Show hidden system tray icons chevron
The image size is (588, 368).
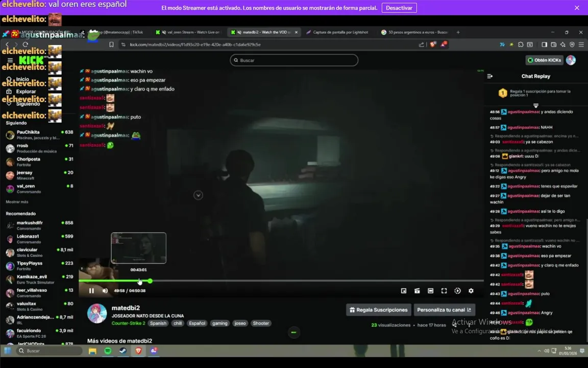539,351
